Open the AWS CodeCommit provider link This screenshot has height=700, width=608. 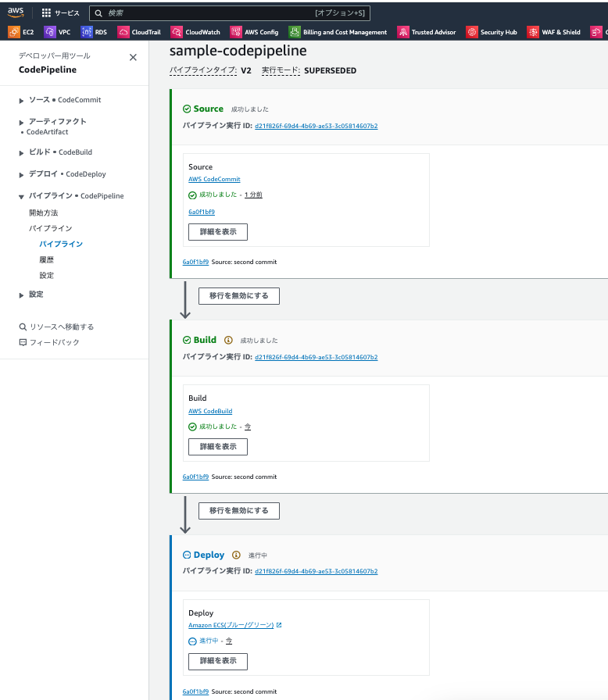pyautogui.click(x=214, y=179)
